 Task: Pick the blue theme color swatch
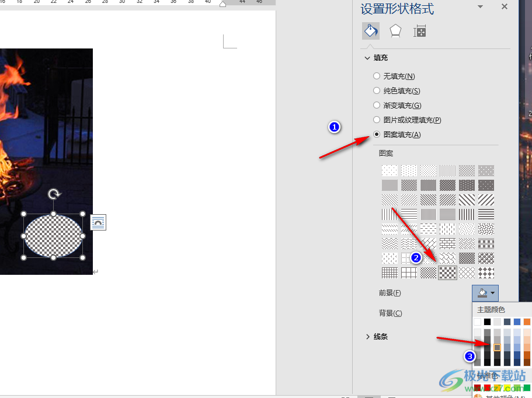[x=517, y=322]
